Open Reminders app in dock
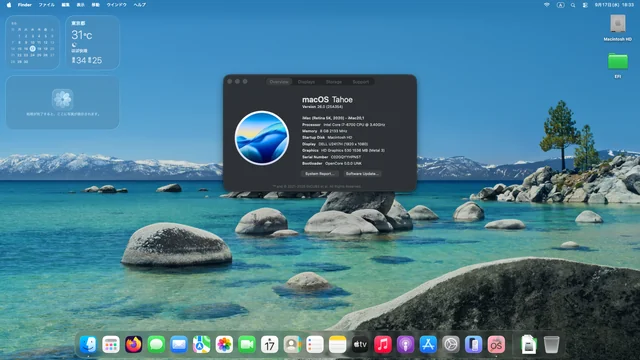Screen dimensions: 640x360 click(315, 344)
